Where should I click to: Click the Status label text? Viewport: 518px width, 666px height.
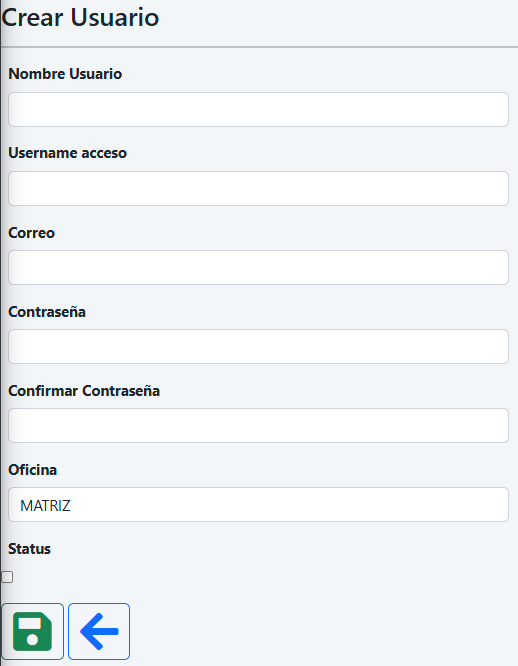click(29, 549)
